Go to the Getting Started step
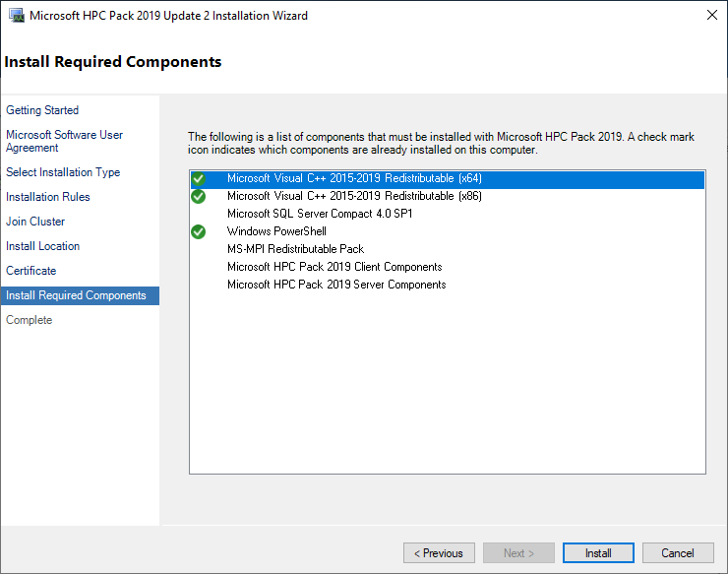The width and height of the screenshot is (728, 574). pos(42,110)
